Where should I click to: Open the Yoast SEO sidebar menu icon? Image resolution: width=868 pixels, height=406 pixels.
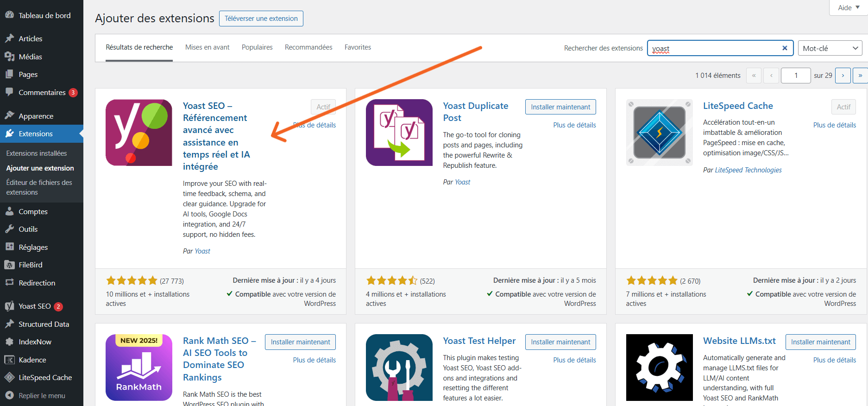[9, 306]
